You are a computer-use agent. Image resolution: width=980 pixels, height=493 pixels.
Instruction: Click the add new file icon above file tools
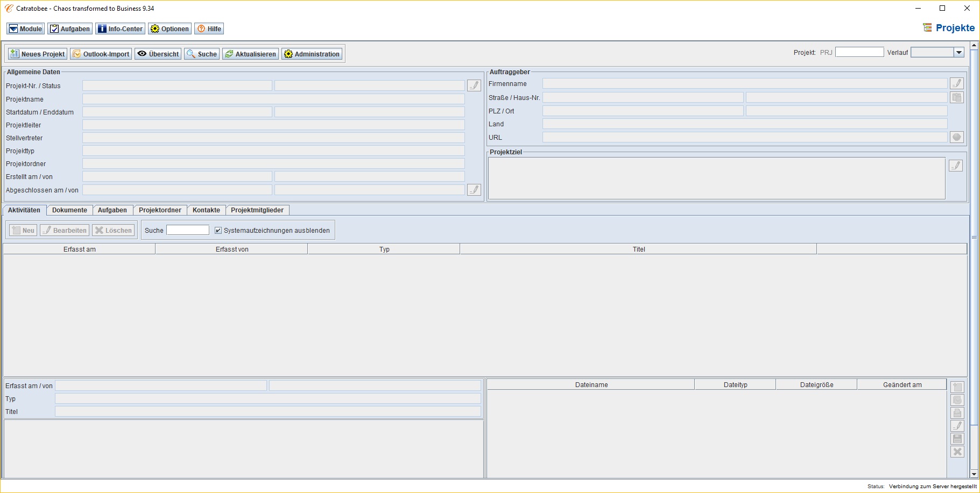tap(957, 387)
